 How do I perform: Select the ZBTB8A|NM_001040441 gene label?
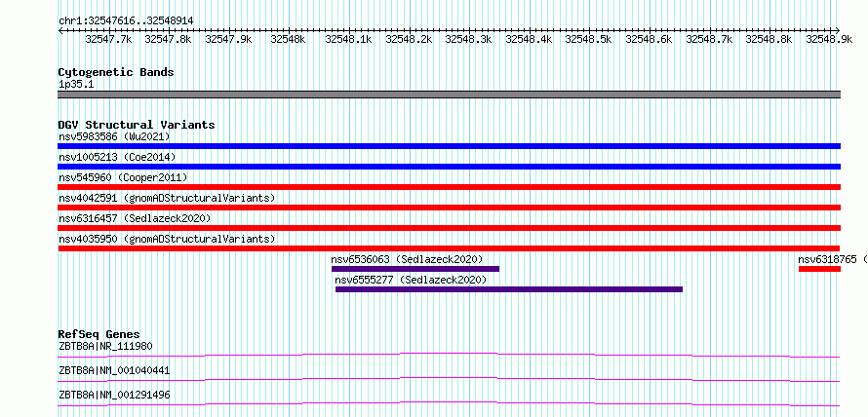(114, 370)
